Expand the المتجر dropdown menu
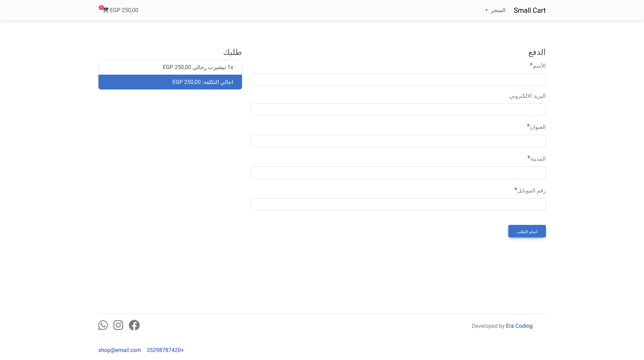Screen dimensions: 644x360 click(x=495, y=10)
